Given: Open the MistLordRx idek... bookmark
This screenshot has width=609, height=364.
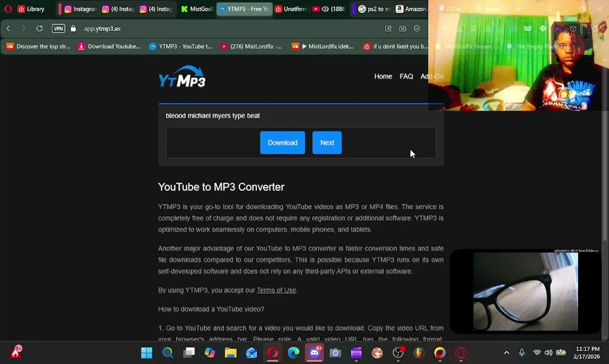Looking at the screenshot, I should (x=323, y=47).
